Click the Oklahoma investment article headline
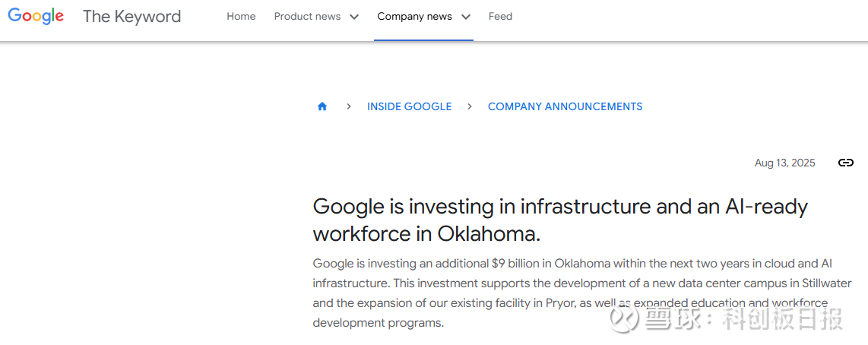 (559, 219)
